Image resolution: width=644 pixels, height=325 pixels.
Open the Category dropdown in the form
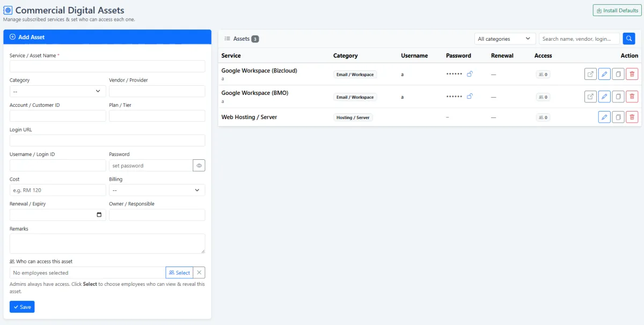(58, 91)
